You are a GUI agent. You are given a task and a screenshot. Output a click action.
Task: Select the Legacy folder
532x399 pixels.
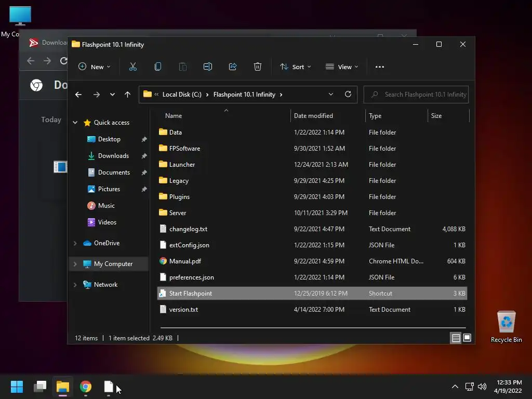(312, 180)
